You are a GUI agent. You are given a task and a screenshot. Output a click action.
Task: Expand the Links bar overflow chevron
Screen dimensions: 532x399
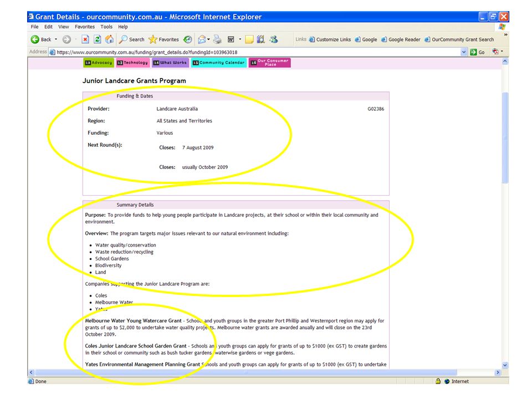pyautogui.click(x=505, y=34)
